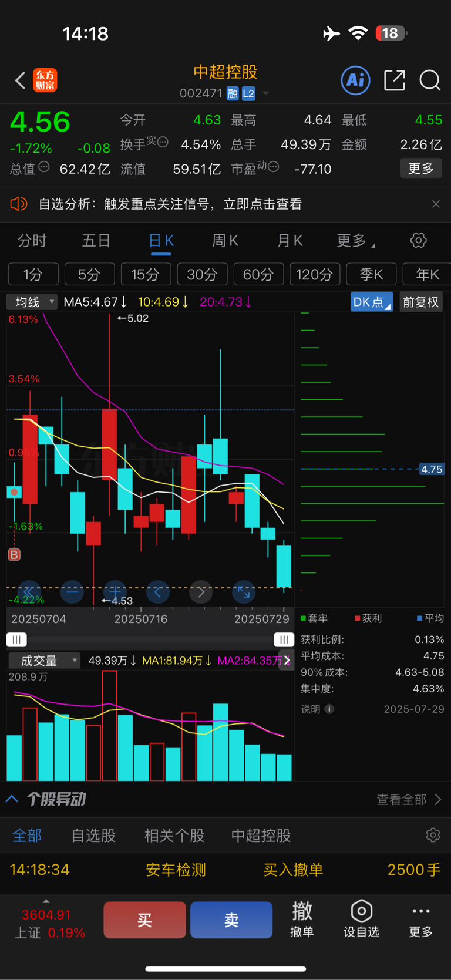
Task: Expand the 上证 index bar arrow
Action: click(x=46, y=901)
